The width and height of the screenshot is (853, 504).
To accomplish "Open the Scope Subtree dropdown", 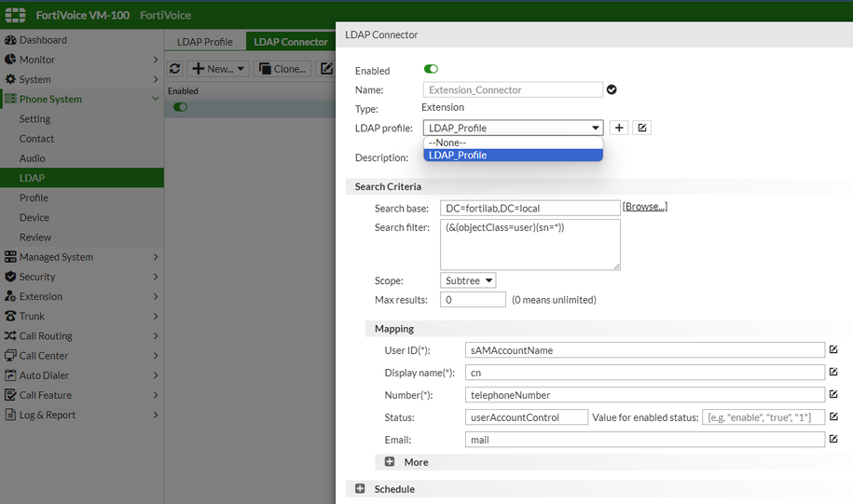I will coord(468,280).
